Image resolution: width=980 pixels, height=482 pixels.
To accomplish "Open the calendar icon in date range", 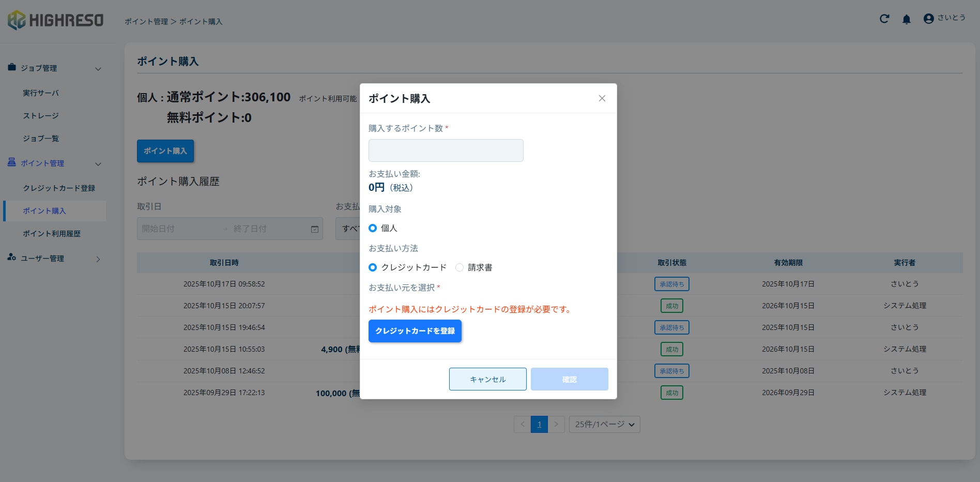I will (314, 229).
